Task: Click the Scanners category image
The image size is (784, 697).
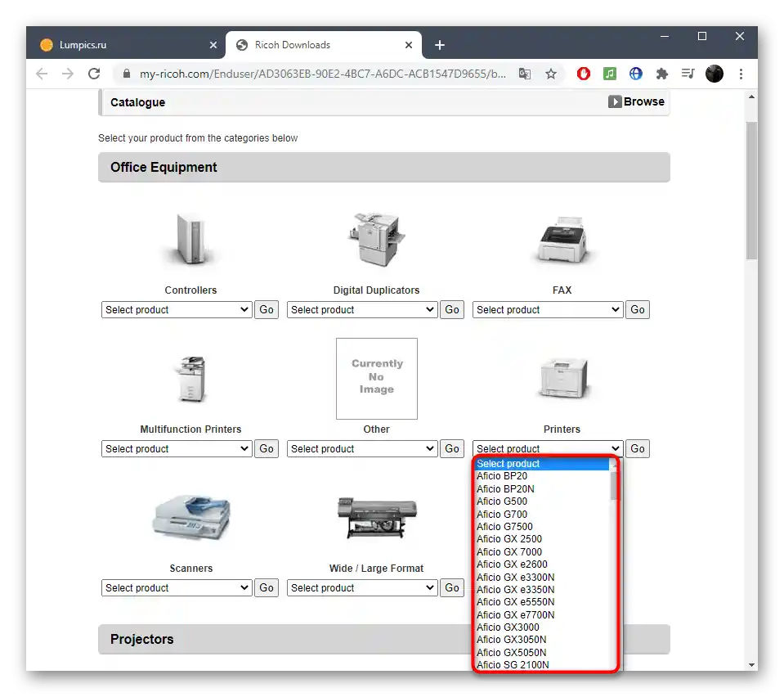Action: pyautogui.click(x=190, y=518)
